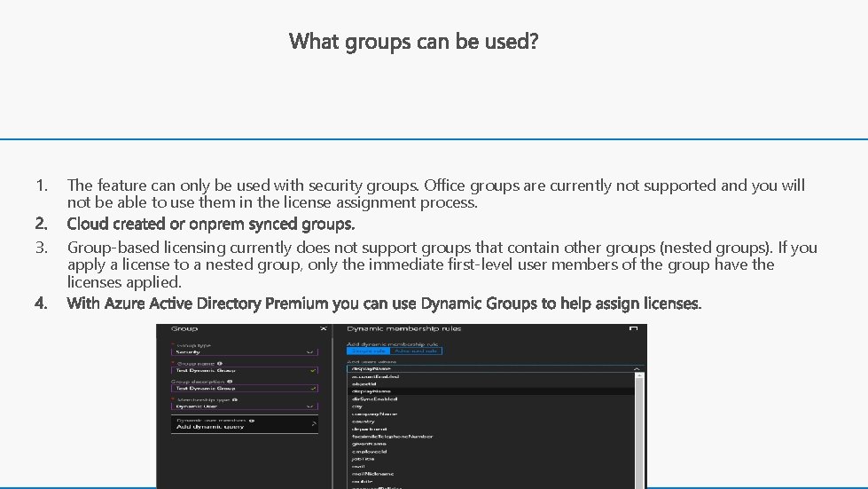Viewport: 868px width, 489px height.
Task: Show info tooltip beside Group description label
Action: click(x=230, y=382)
